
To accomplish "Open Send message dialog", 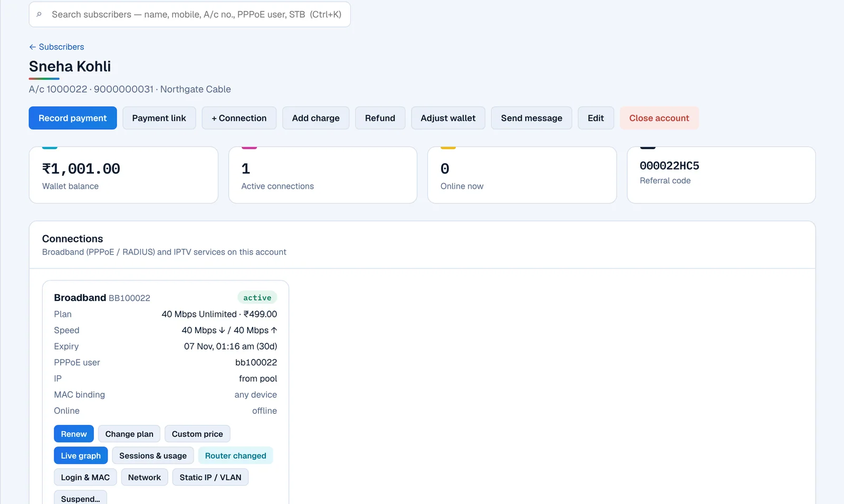I will tap(532, 118).
